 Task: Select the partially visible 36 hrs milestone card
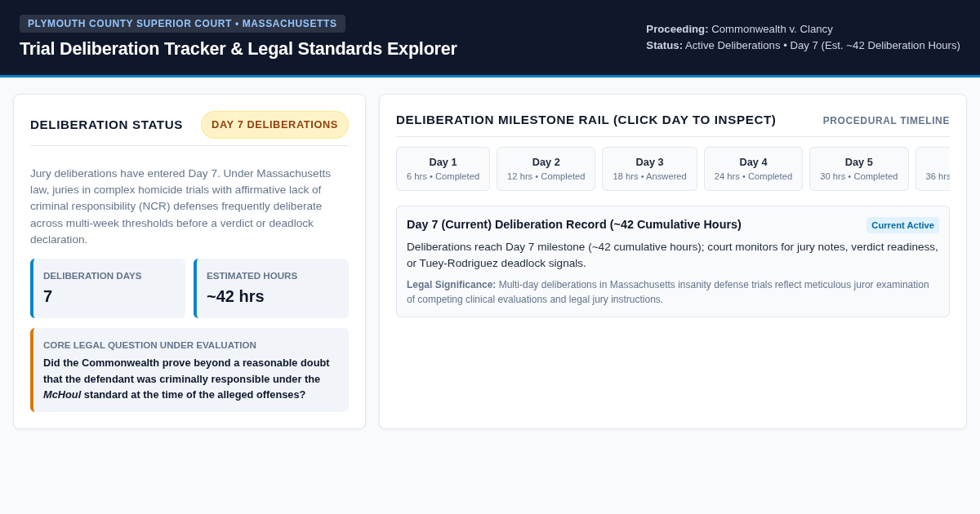[x=933, y=169]
